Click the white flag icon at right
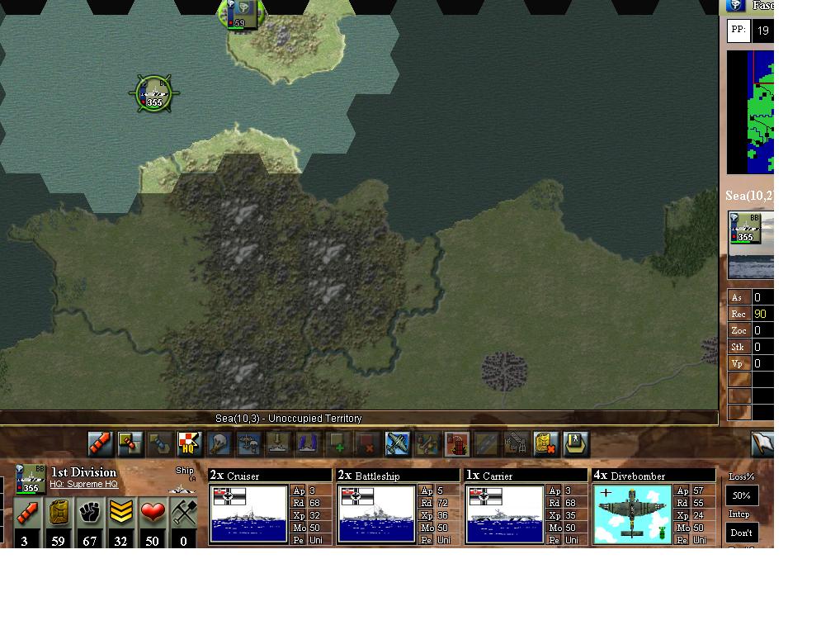 pyautogui.click(x=762, y=444)
